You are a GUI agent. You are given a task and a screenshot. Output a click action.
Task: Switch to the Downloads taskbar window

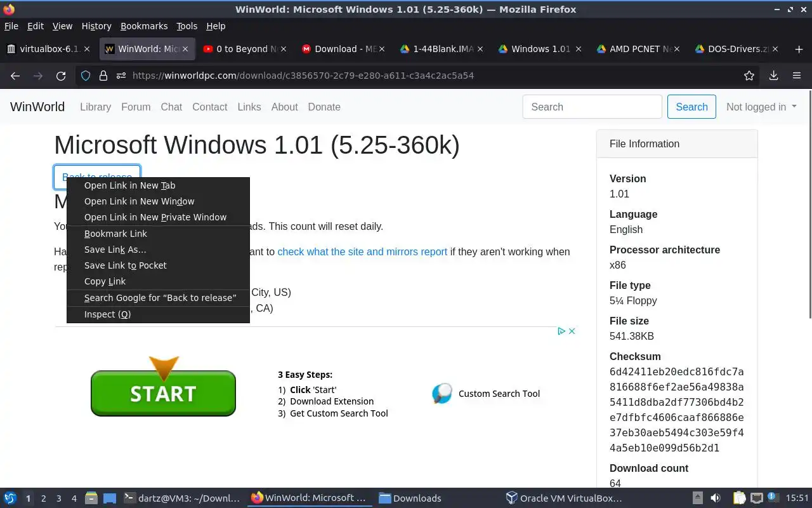(436, 498)
